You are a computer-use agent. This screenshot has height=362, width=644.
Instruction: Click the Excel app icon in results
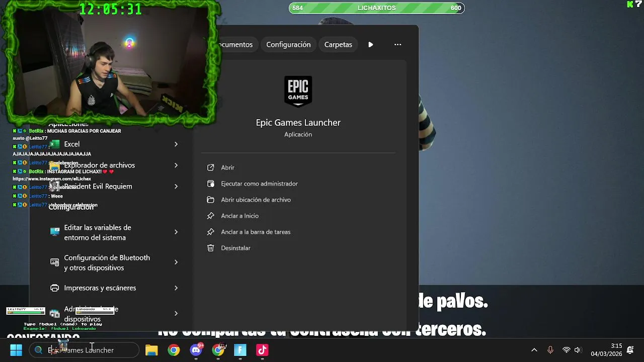(x=55, y=144)
